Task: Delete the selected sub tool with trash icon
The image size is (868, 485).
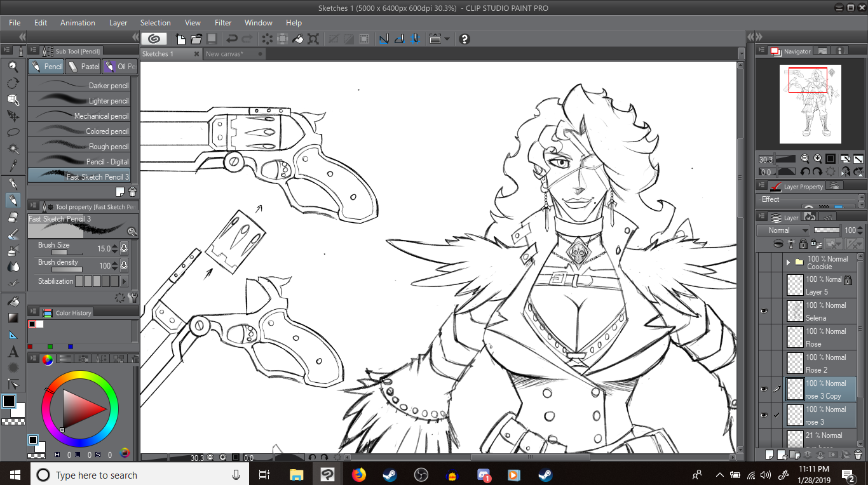Action: click(x=132, y=192)
